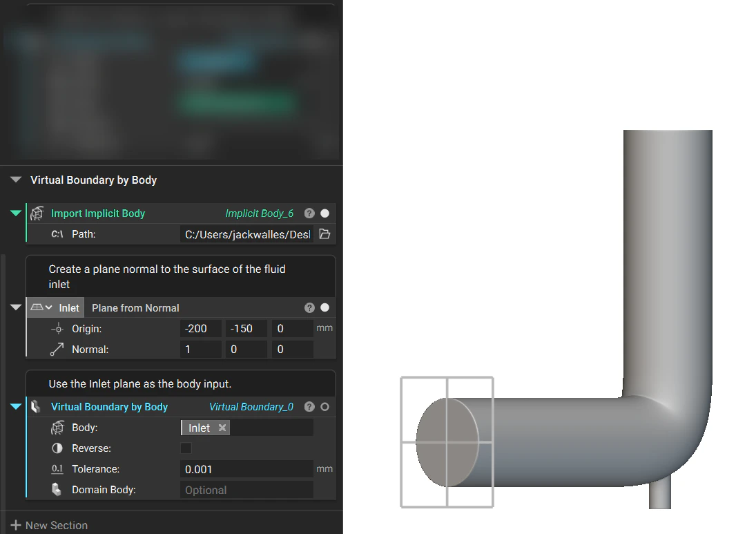Click the New Section button

[48, 525]
